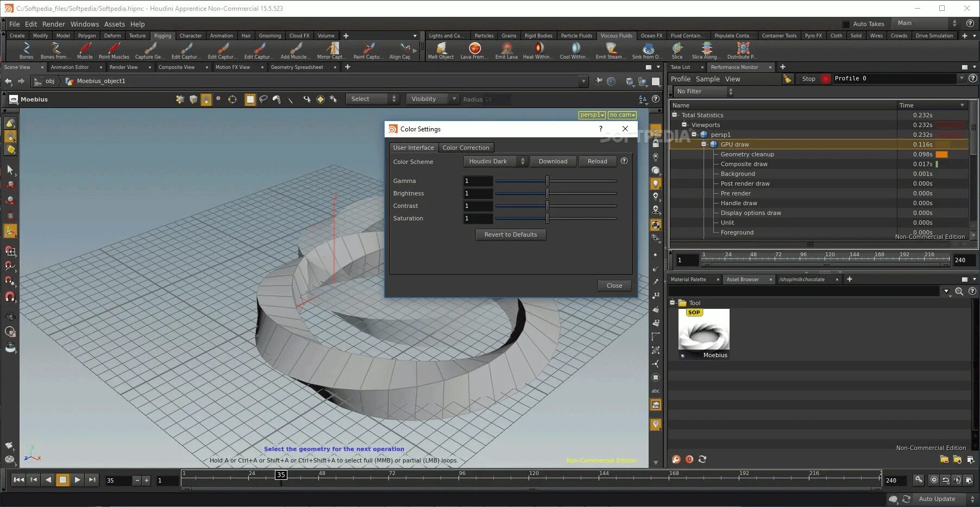
Task: Click the Gamma slider handle
Action: tap(547, 181)
